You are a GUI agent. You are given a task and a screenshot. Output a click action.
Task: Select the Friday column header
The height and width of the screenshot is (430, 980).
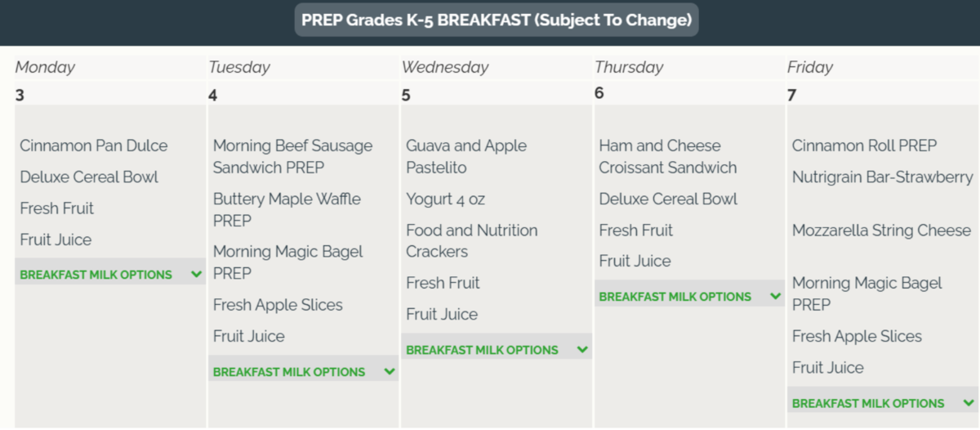pos(810,68)
